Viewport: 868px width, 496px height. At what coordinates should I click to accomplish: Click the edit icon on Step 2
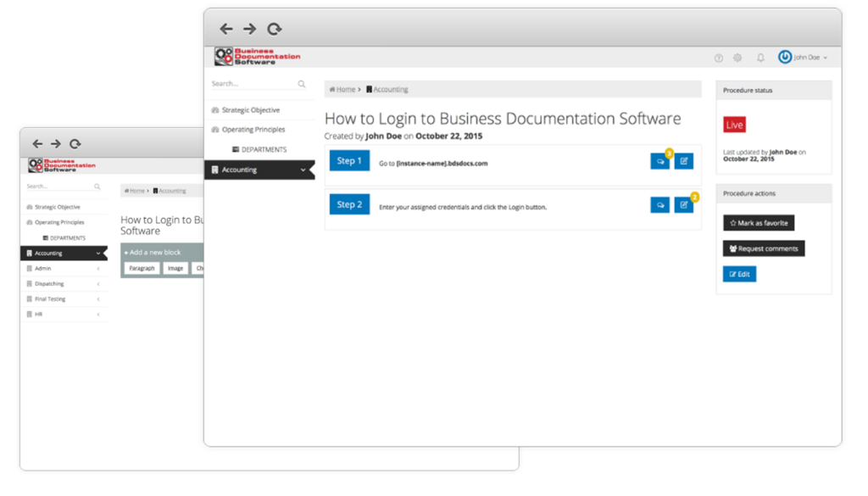coord(684,204)
